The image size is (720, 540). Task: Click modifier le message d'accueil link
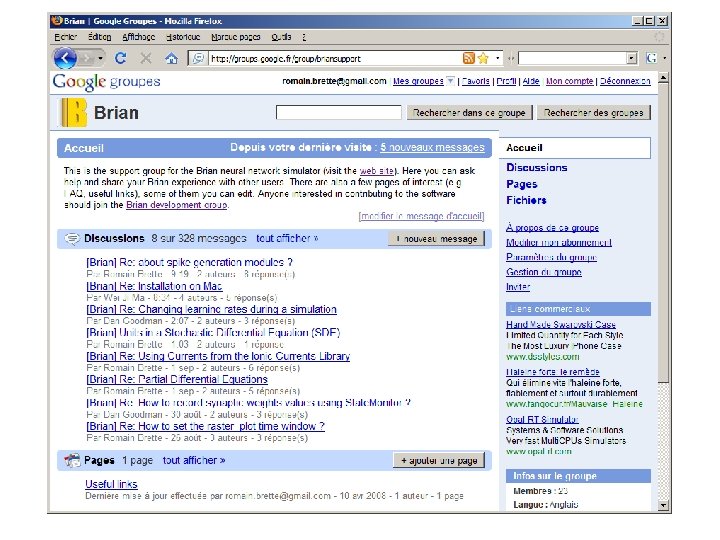tap(422, 216)
